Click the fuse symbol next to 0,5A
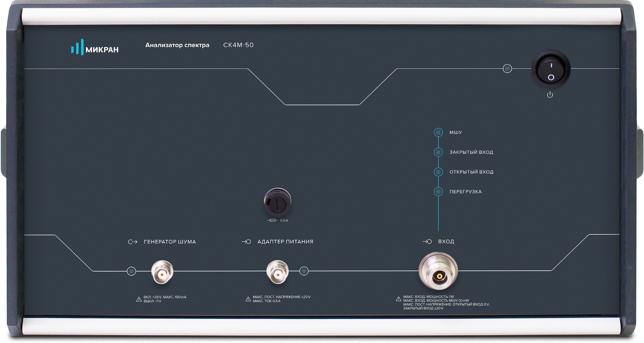The image size is (644, 343). coord(273,220)
